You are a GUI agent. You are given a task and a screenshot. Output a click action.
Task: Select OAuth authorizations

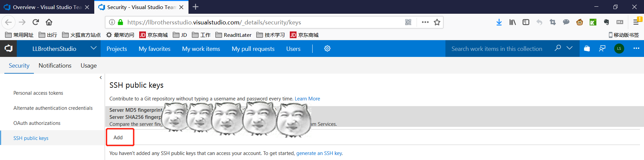coord(37,123)
